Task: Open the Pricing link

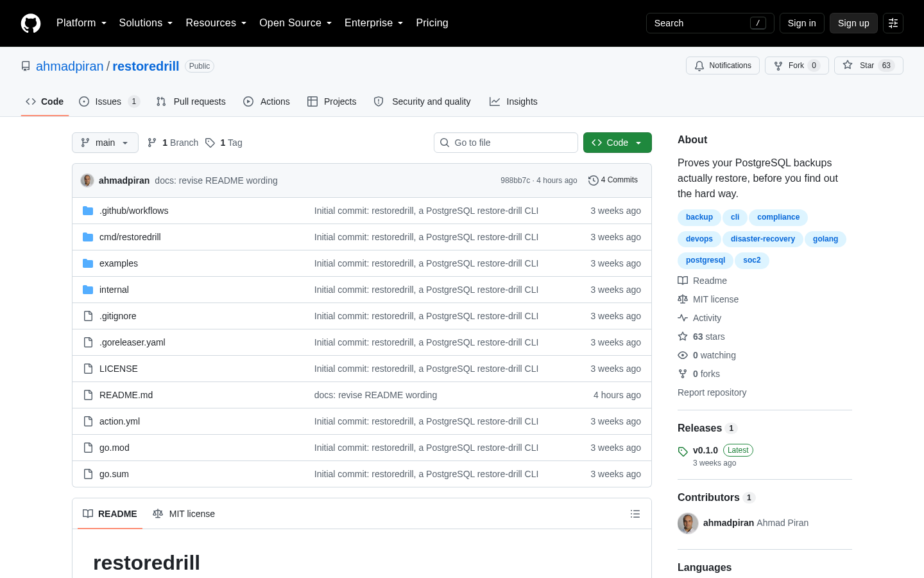Action: pos(432,23)
